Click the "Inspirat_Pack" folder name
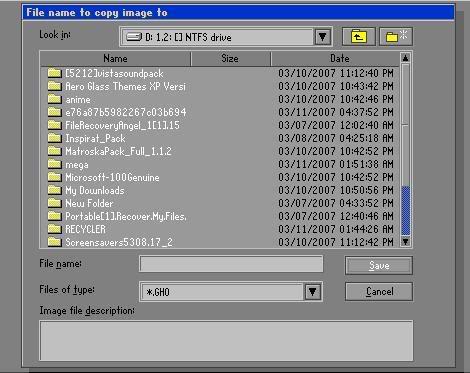The width and height of the screenshot is (470, 373). click(x=95, y=138)
